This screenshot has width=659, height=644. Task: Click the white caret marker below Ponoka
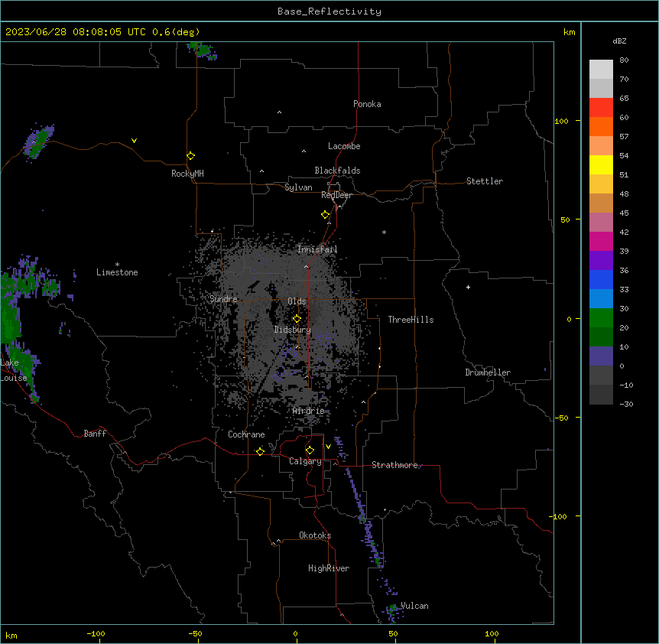tap(279, 112)
